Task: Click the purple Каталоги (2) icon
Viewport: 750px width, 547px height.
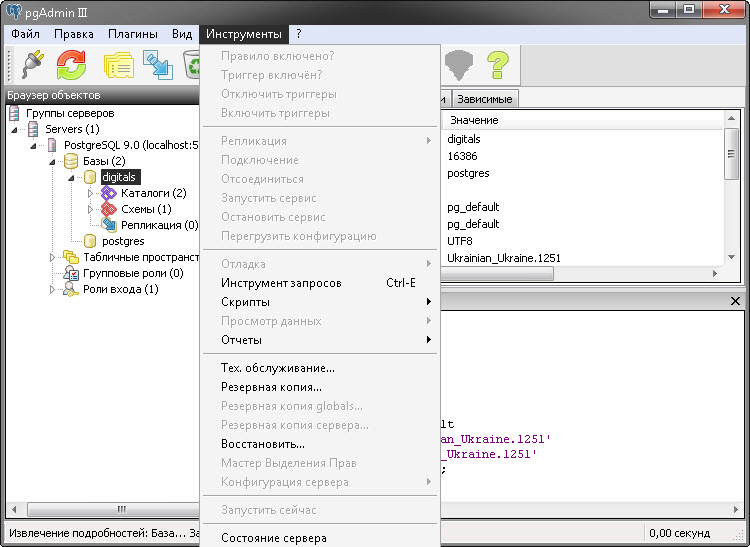Action: tap(109, 193)
